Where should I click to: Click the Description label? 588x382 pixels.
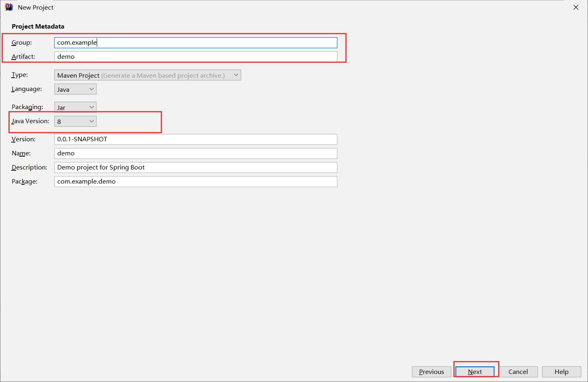(29, 167)
